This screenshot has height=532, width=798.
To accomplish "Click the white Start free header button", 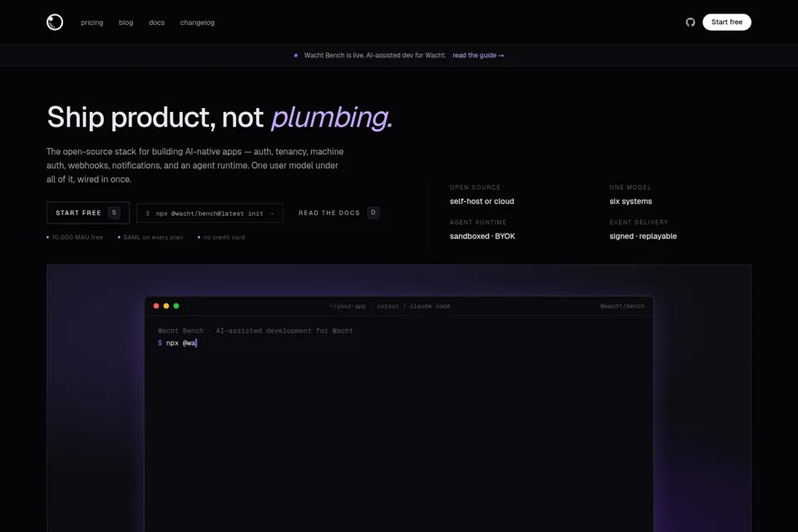I will (x=727, y=22).
